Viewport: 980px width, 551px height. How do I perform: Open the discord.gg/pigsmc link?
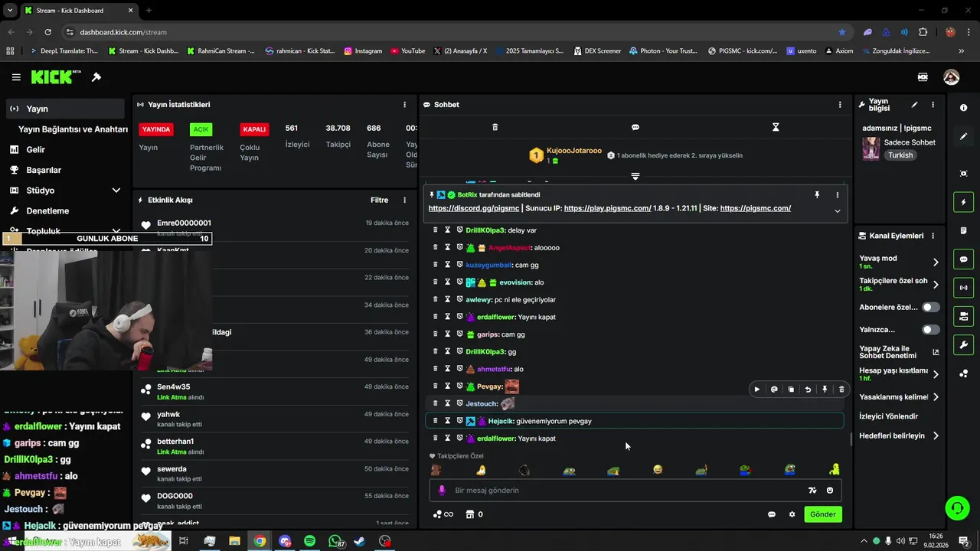[x=475, y=208]
